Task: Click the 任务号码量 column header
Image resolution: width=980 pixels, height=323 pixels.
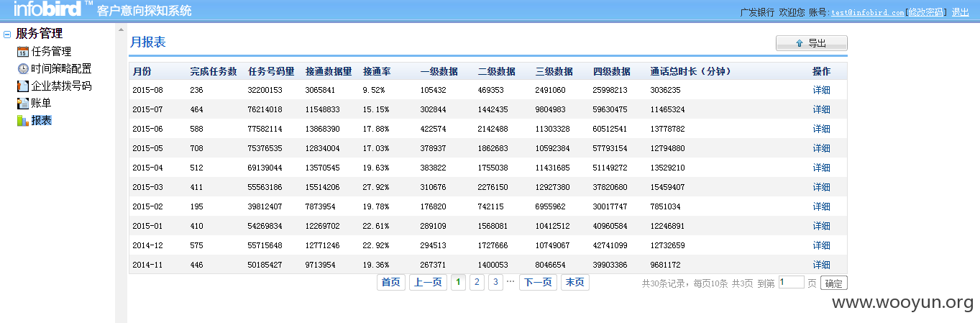Action: pos(271,71)
